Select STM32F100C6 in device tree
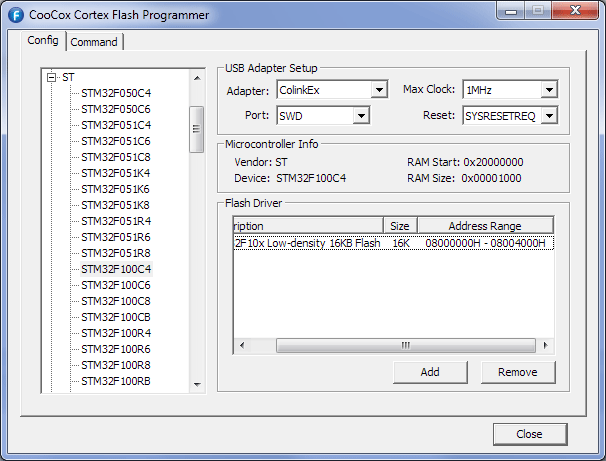606x461 pixels. 116,285
